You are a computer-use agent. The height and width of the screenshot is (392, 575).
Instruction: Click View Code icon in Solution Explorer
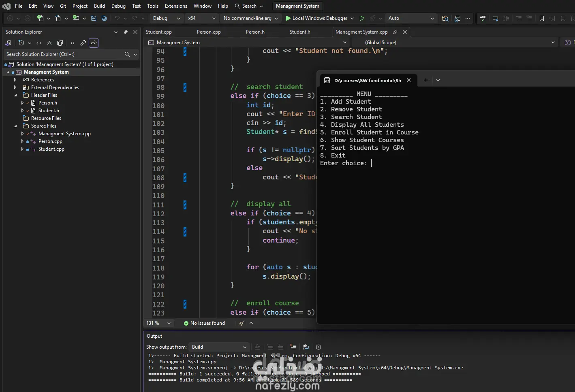click(x=73, y=43)
